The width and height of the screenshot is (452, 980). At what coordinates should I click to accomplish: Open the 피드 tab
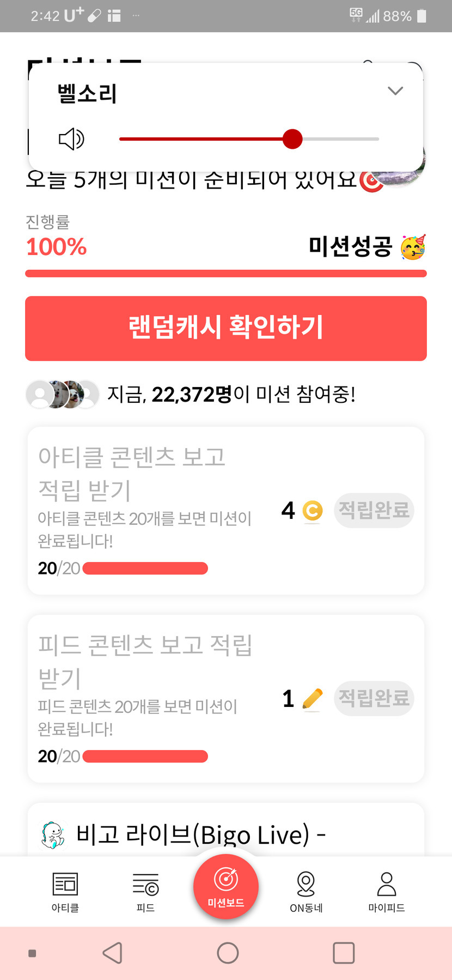[x=145, y=891]
